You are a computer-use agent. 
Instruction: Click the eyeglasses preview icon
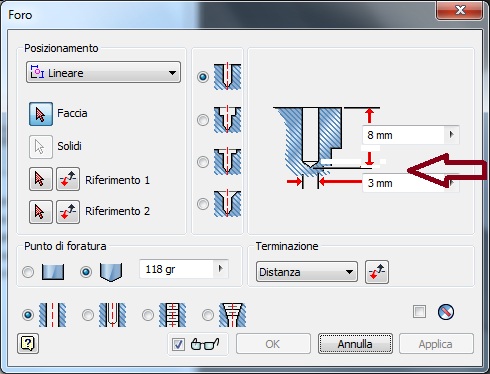point(205,344)
